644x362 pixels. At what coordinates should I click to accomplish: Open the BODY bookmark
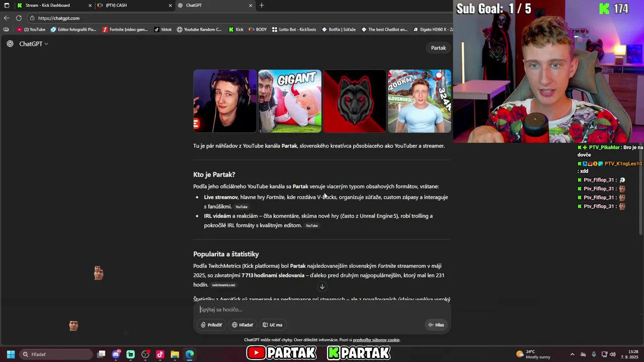tap(258, 30)
